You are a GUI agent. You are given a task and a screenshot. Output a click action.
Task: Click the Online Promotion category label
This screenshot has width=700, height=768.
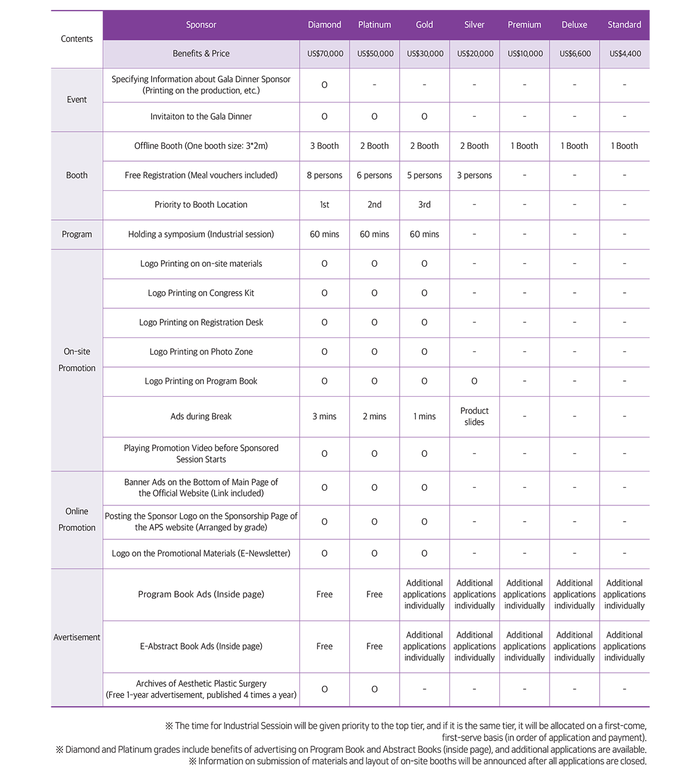tap(76, 519)
